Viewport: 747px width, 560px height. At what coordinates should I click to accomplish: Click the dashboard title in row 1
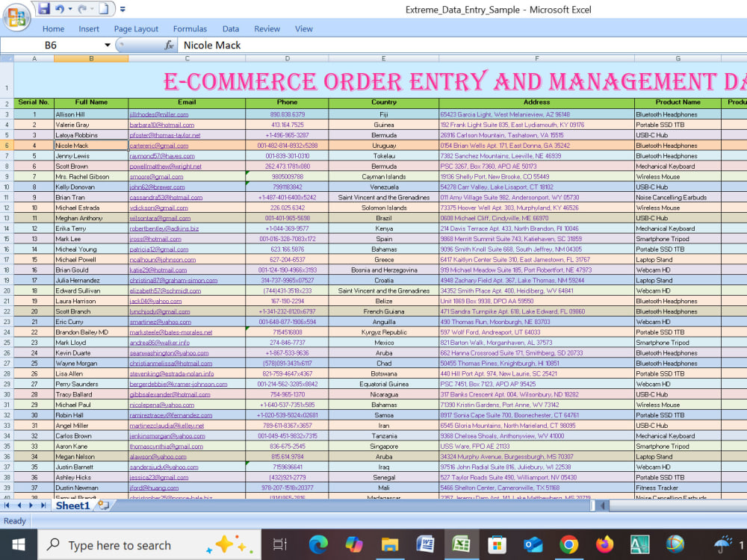[455, 81]
